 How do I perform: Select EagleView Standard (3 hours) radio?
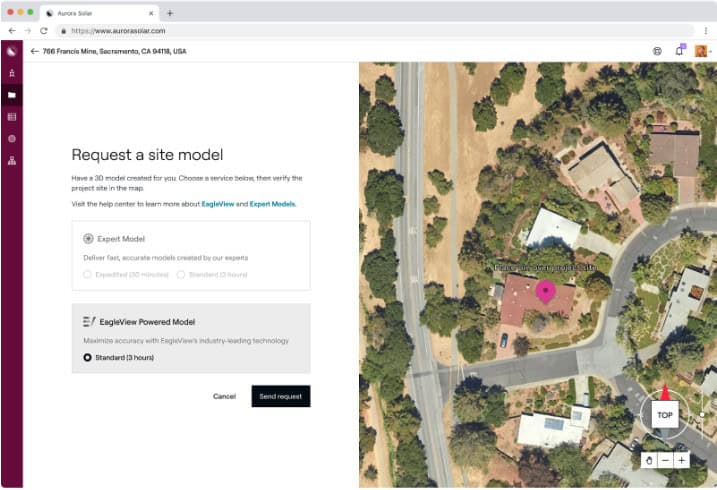[87, 357]
